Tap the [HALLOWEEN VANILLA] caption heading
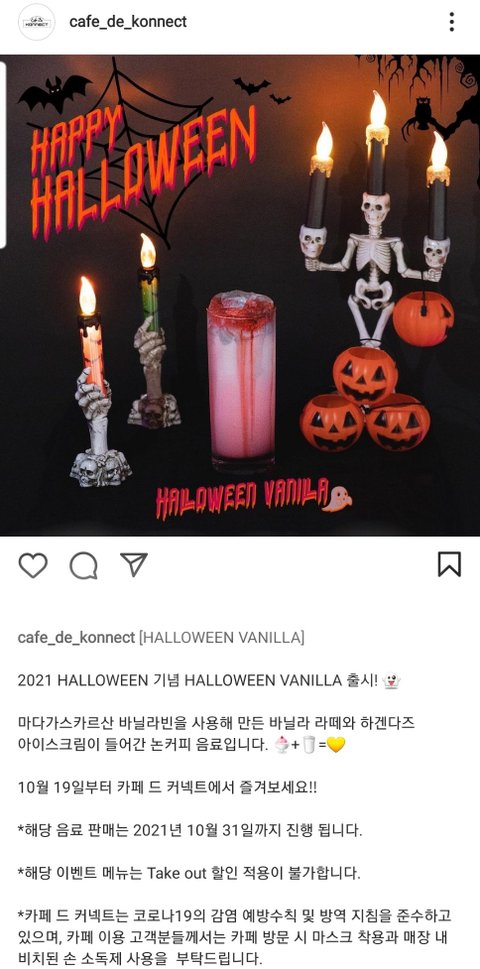 (x=222, y=637)
